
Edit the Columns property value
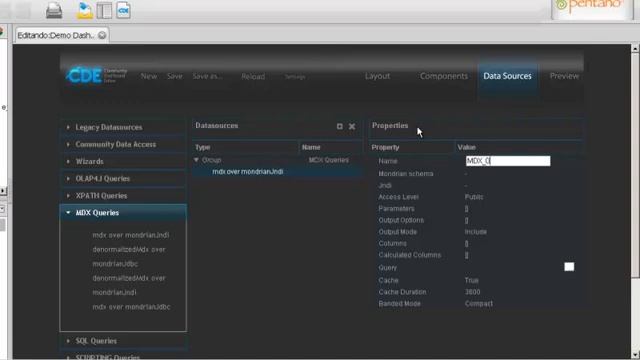click(x=467, y=244)
